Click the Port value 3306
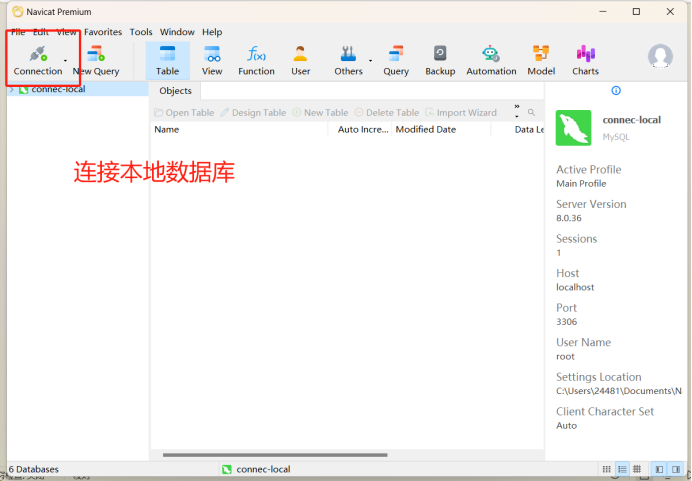This screenshot has height=481, width=692. point(566,322)
